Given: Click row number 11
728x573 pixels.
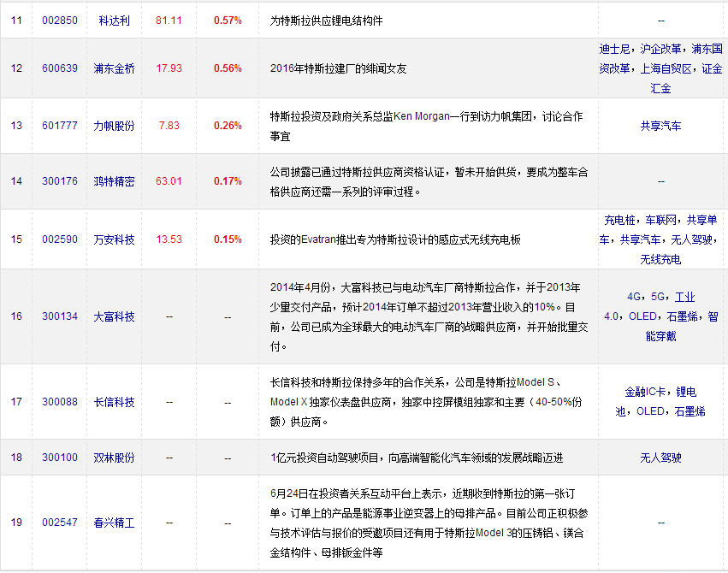Looking at the screenshot, I should (x=16, y=21).
